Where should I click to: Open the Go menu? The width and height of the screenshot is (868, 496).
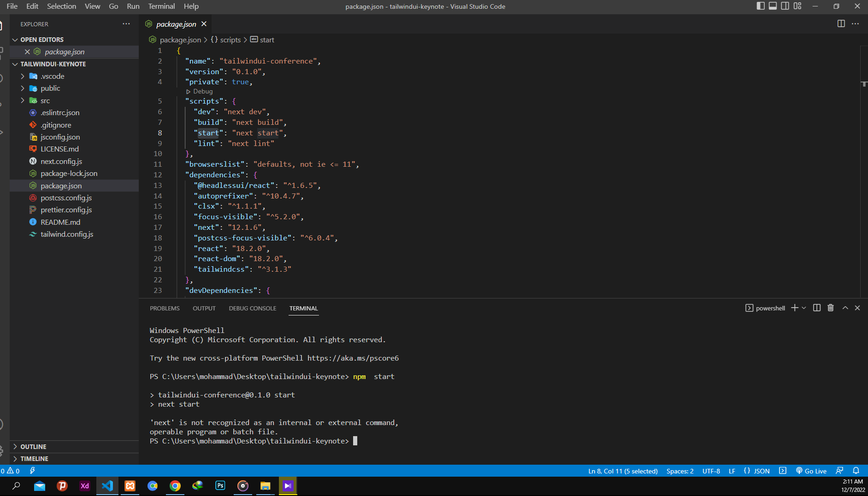click(x=113, y=6)
